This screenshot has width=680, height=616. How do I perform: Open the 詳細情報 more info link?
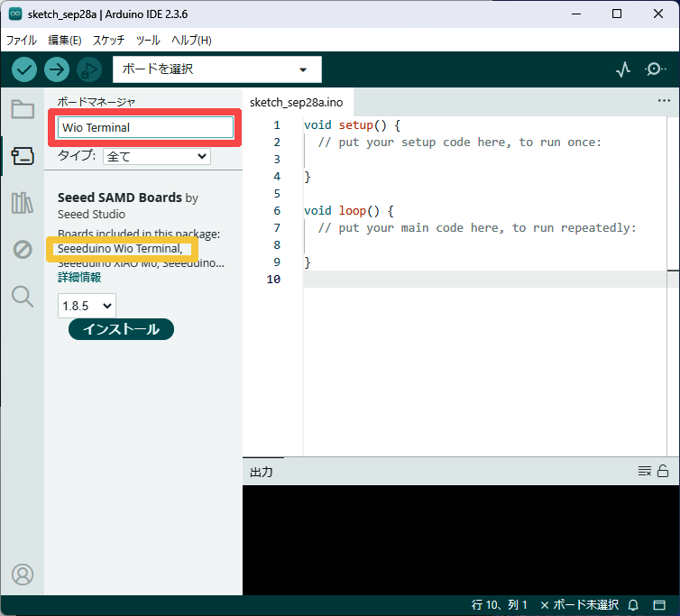pos(79,278)
